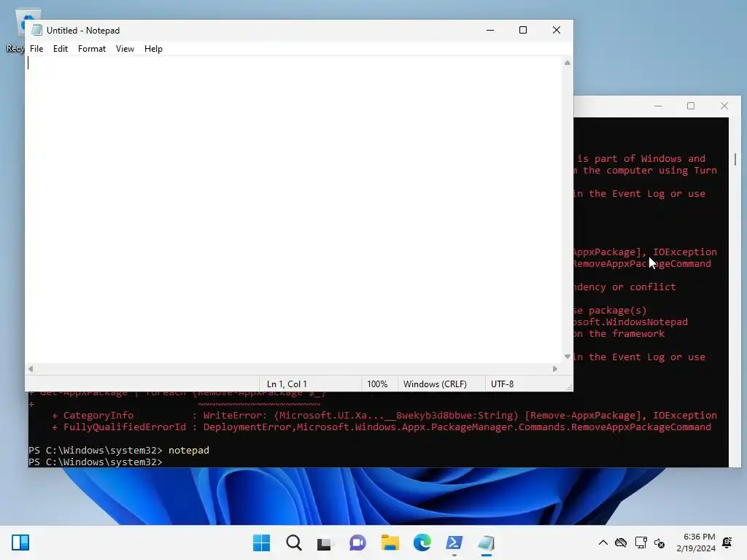Open the Widgets panel on taskbar
The height and width of the screenshot is (560, 747).
tap(20, 542)
